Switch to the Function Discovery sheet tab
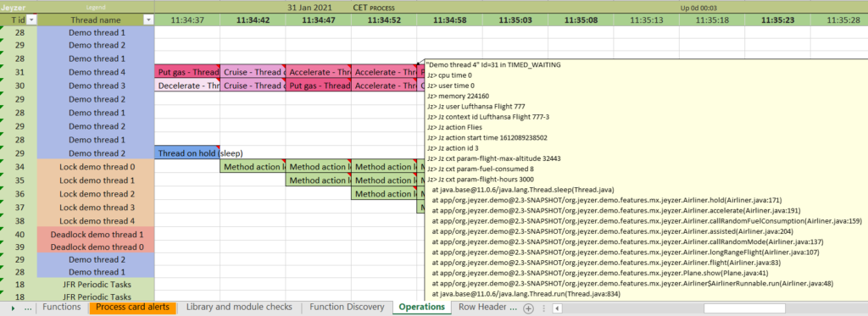 (347, 308)
